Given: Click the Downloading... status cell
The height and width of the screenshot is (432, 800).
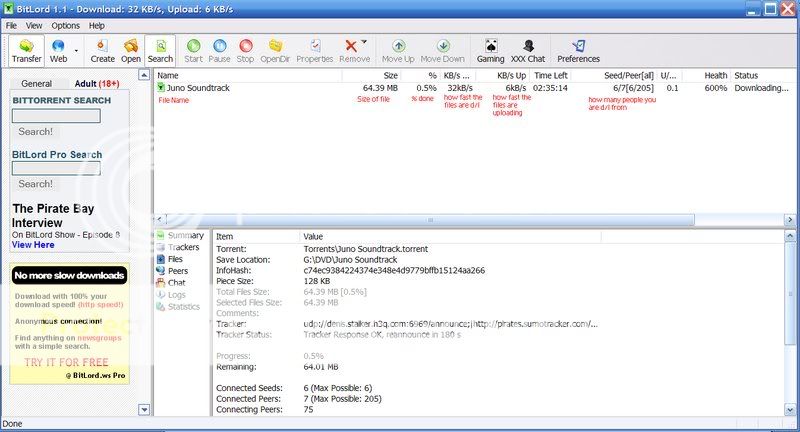Looking at the screenshot, I should [x=761, y=88].
